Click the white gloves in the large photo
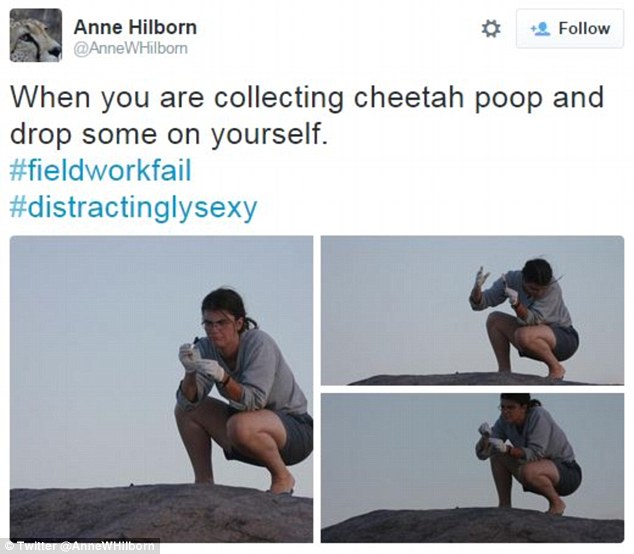The image size is (634, 554). coord(200,360)
